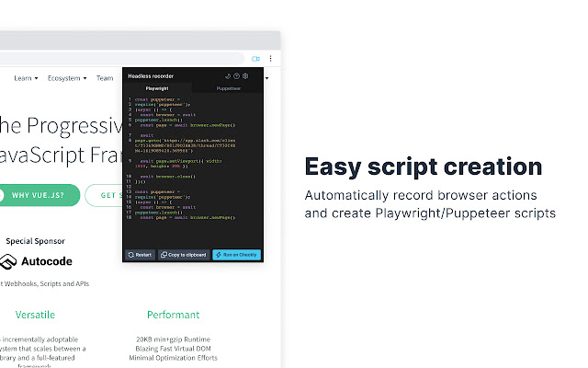Click the 'Versatile' heading
This screenshot has width=588, height=368.
[x=35, y=315]
